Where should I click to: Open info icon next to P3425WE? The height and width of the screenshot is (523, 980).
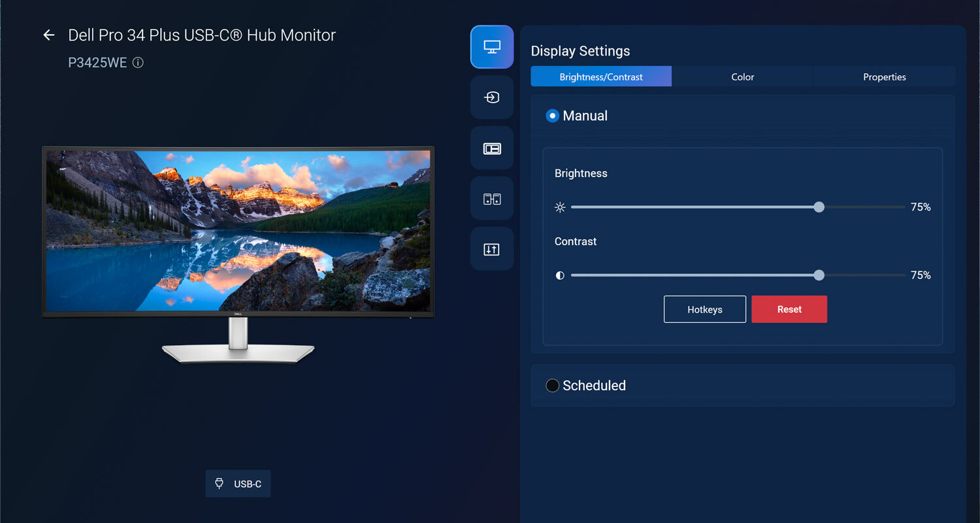(138, 63)
